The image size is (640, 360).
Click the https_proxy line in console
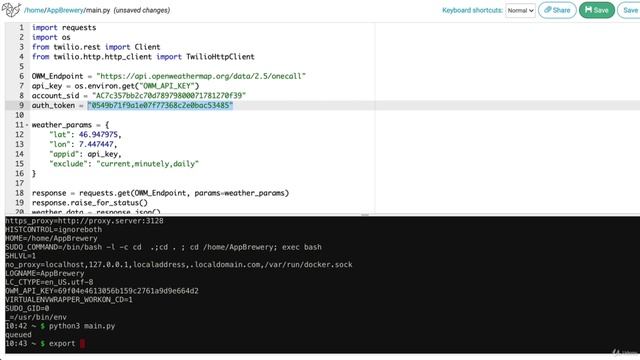point(84,221)
